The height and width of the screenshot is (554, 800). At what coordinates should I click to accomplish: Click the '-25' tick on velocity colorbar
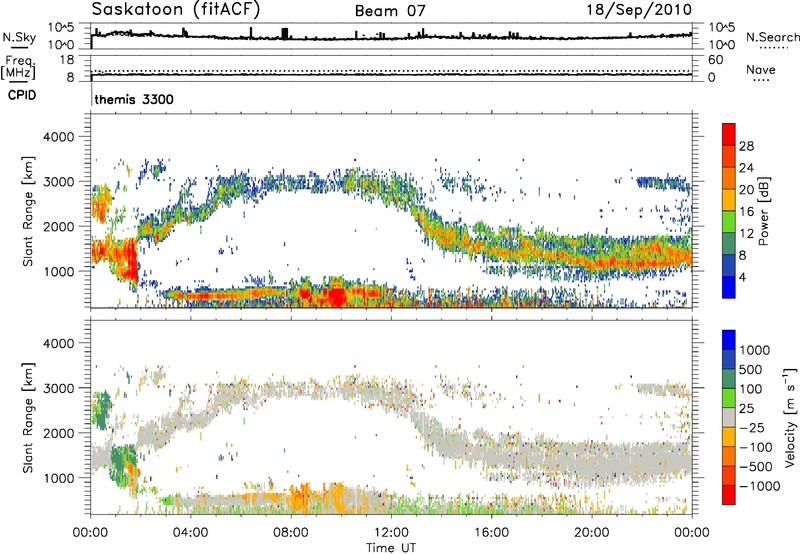coord(751,427)
